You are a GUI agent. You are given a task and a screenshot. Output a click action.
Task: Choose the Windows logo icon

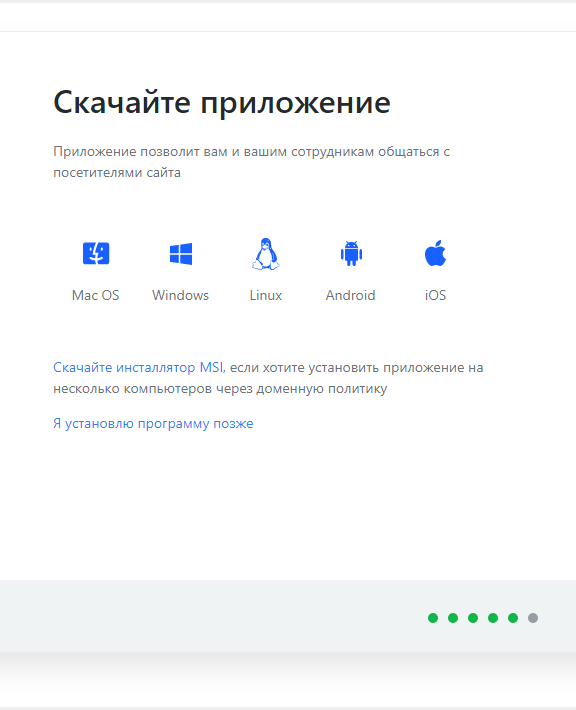[181, 254]
